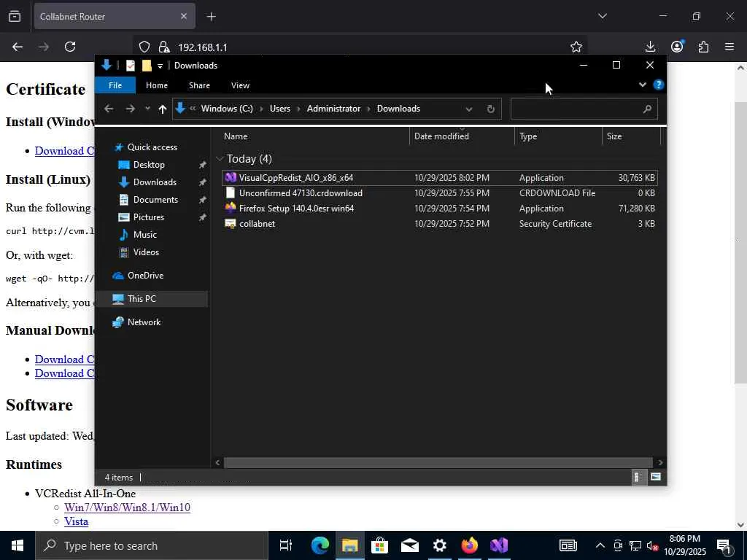747x560 pixels.
Task: Close the Collabnet Router tab
Action: (x=183, y=16)
